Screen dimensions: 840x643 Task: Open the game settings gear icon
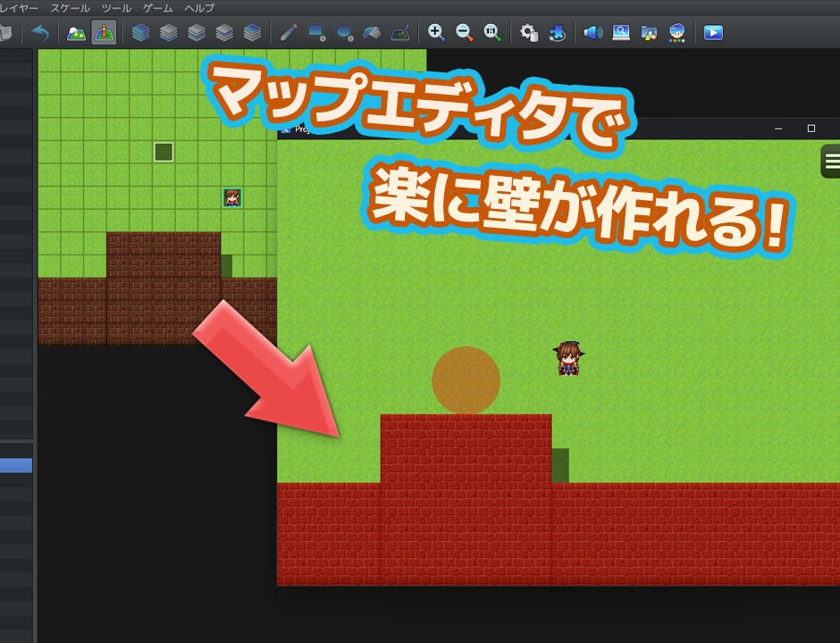(527, 33)
